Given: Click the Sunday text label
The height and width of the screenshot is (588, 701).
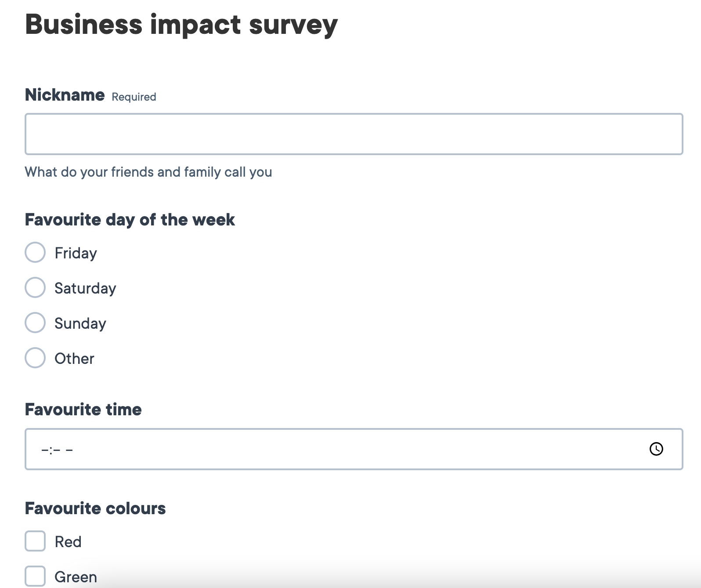Looking at the screenshot, I should pyautogui.click(x=80, y=324).
